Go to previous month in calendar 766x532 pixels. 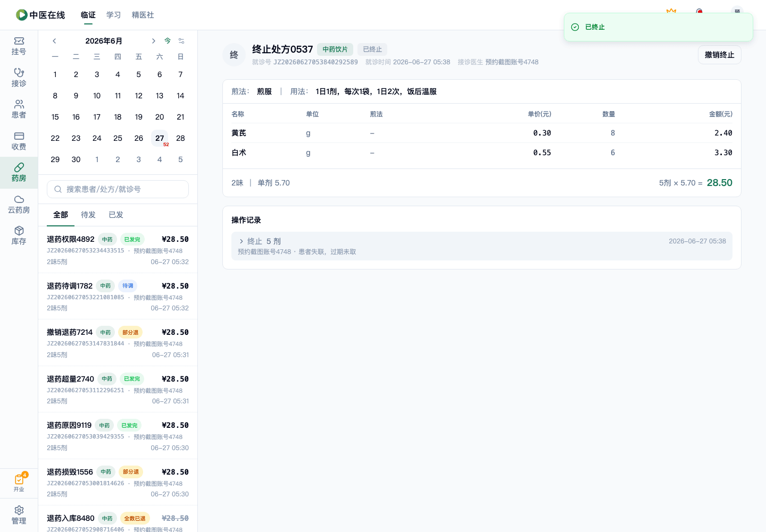point(54,41)
